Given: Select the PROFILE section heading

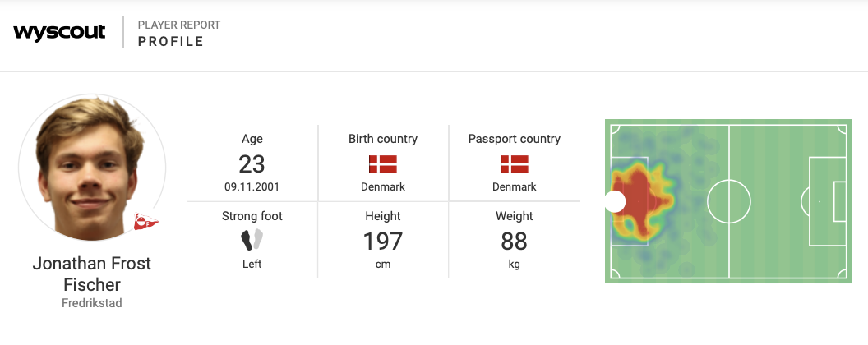Looking at the screenshot, I should (171, 42).
